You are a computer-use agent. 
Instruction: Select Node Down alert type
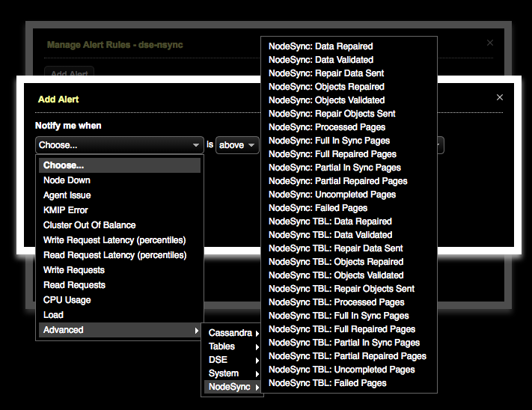pyautogui.click(x=120, y=180)
